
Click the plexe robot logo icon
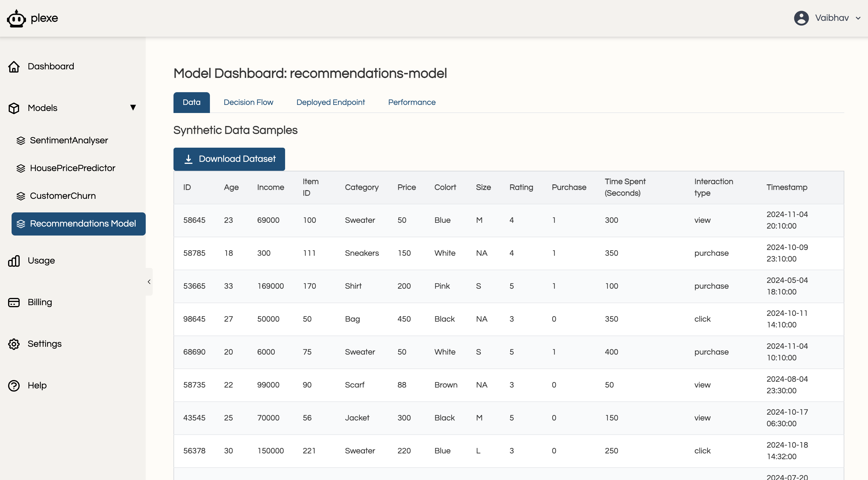click(16, 18)
